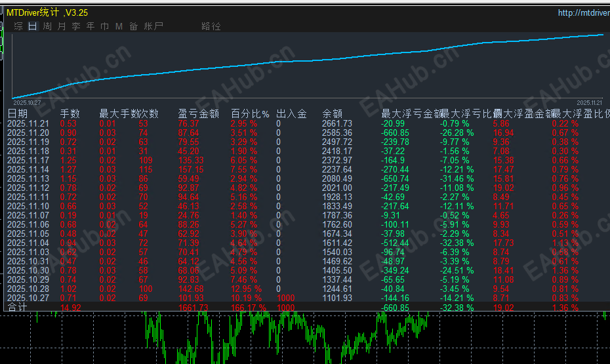Image resolution: width=610 pixels, height=364 pixels.
Task: Switch to the 月 monthly tab
Action: pyautogui.click(x=62, y=26)
